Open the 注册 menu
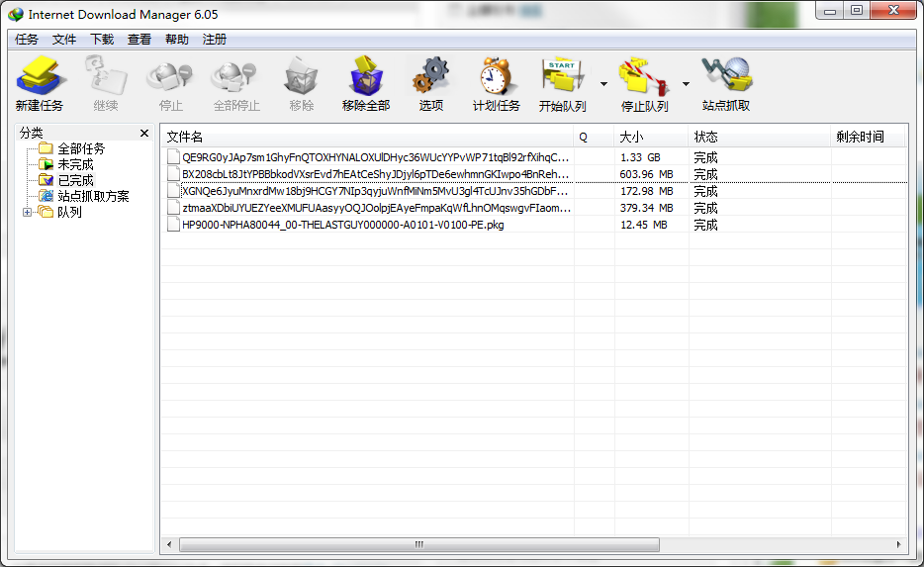 point(215,40)
